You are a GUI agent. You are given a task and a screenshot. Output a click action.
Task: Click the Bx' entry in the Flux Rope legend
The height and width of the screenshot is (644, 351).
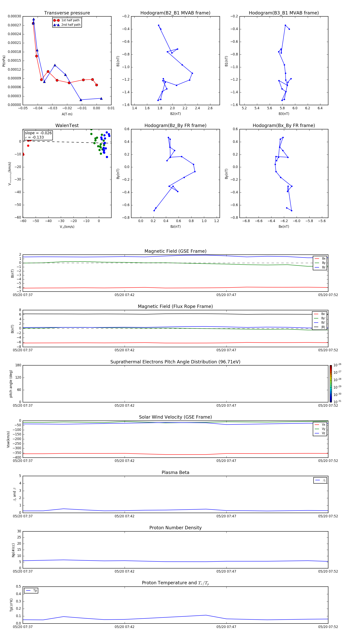[320, 314]
